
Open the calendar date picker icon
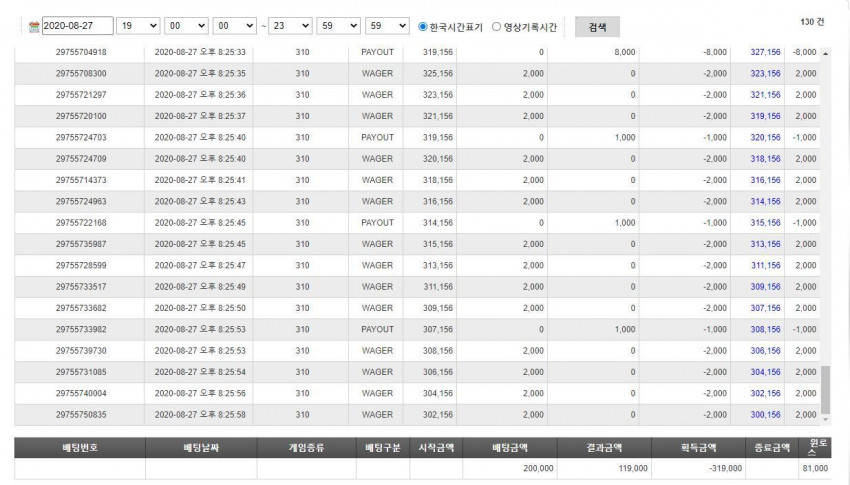tap(34, 26)
